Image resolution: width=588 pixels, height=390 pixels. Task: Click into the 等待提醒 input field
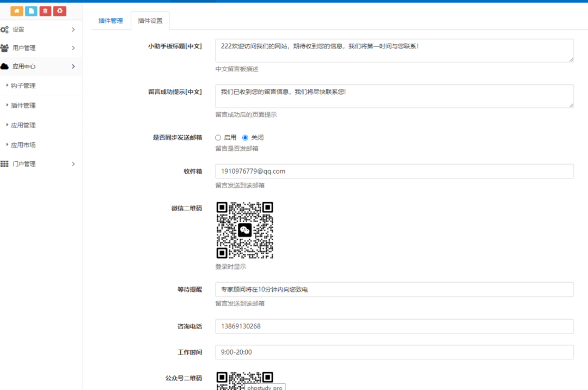coord(394,289)
